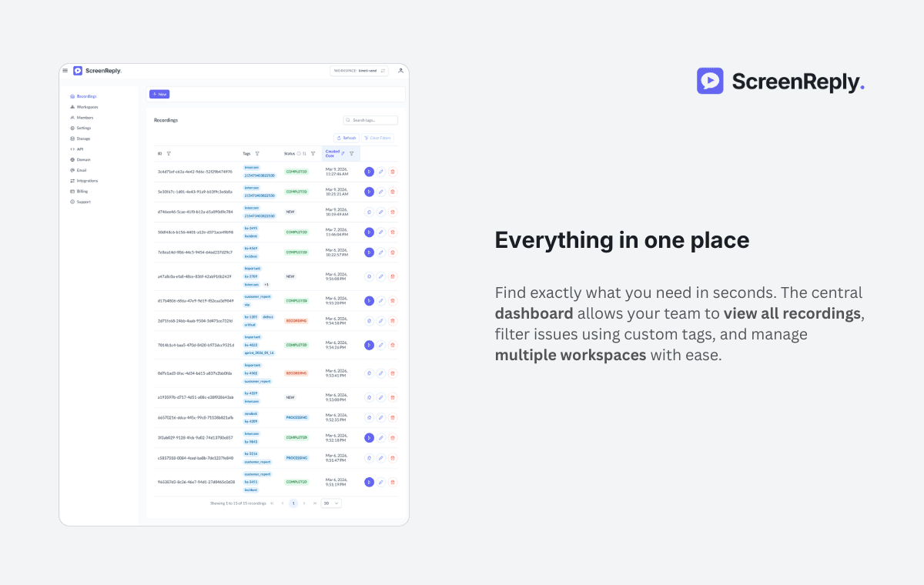
Task: Sort by the Created Date column header
Action: (333, 153)
